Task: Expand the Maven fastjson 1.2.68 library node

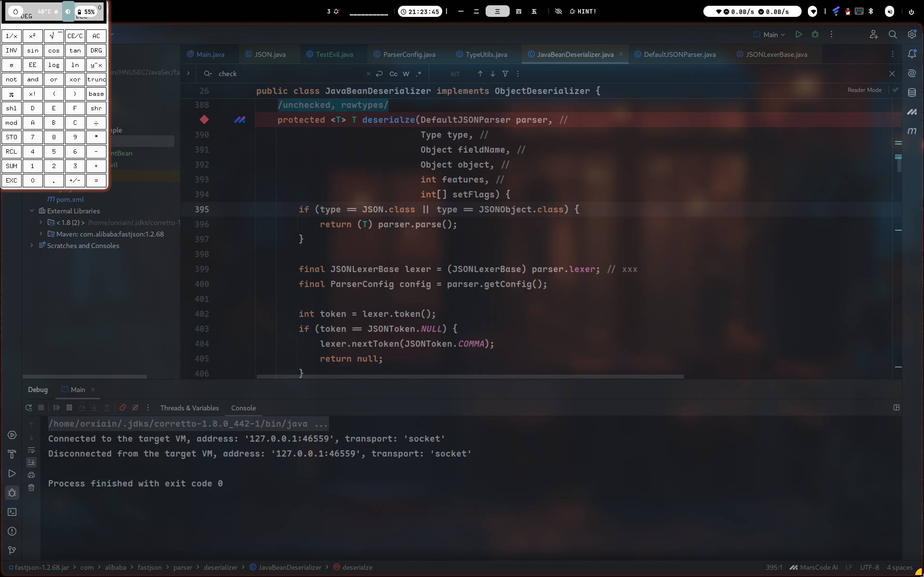Action: click(41, 234)
